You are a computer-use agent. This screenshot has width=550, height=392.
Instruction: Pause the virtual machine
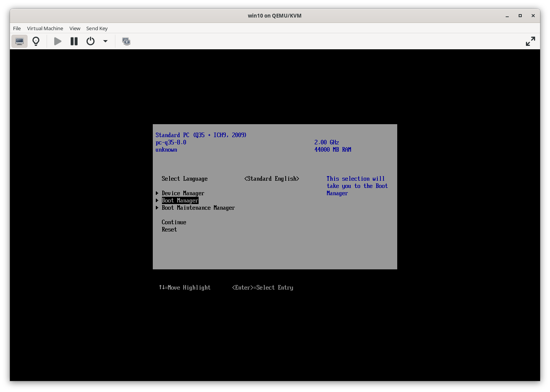click(x=74, y=41)
